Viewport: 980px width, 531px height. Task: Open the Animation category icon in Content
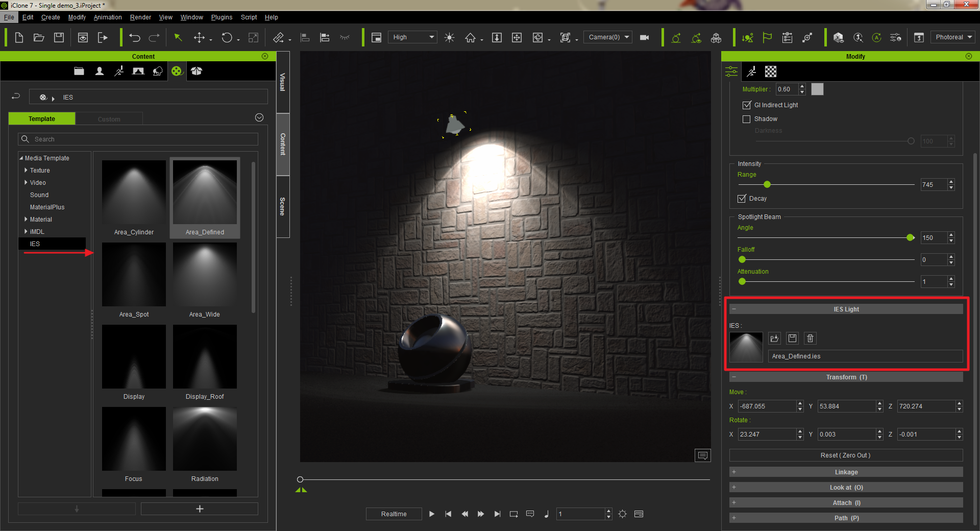(118, 71)
